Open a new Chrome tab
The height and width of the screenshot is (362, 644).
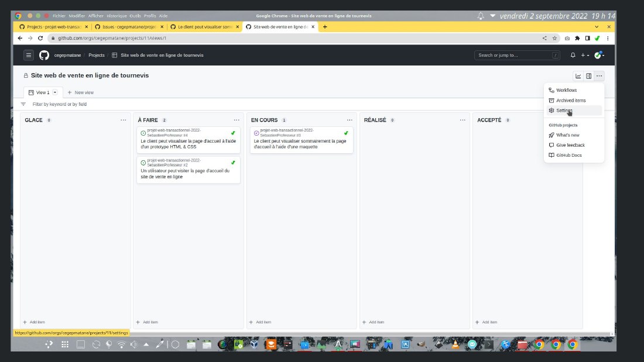point(325,27)
